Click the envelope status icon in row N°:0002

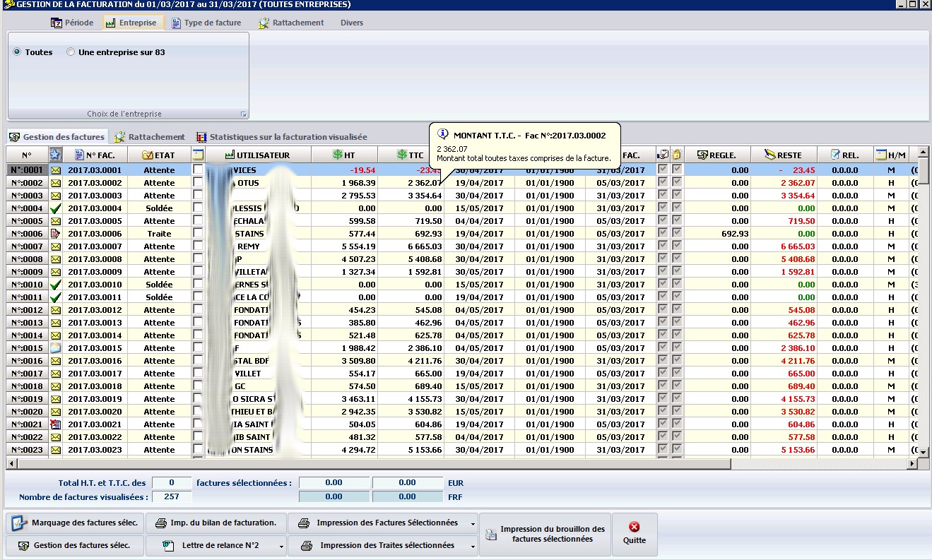click(x=56, y=183)
